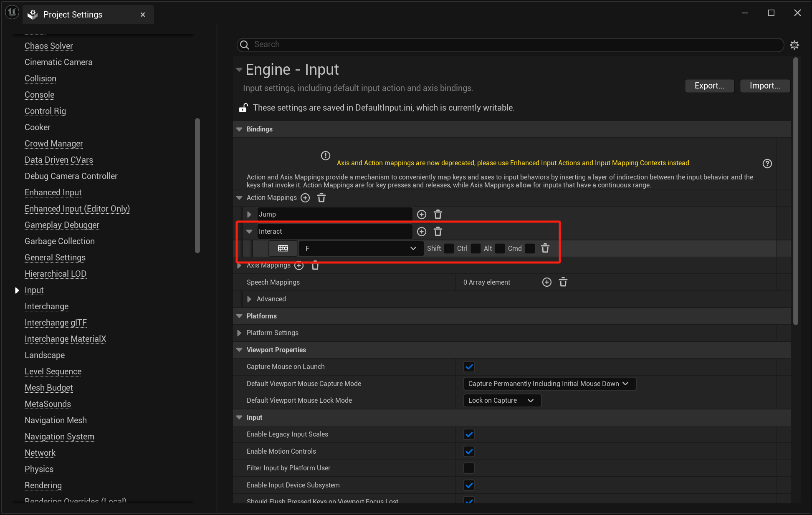Image resolution: width=812 pixels, height=515 pixels.
Task: Select the Project Settings tab
Action: click(x=88, y=15)
